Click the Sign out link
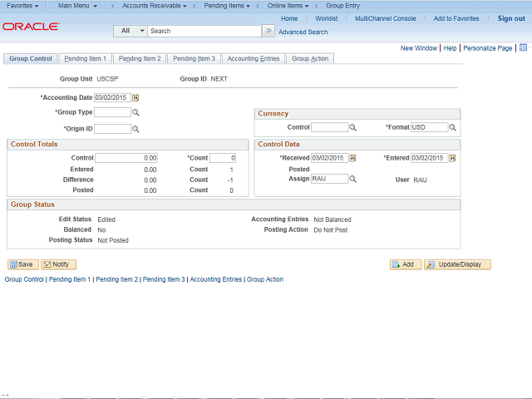 [510, 18]
